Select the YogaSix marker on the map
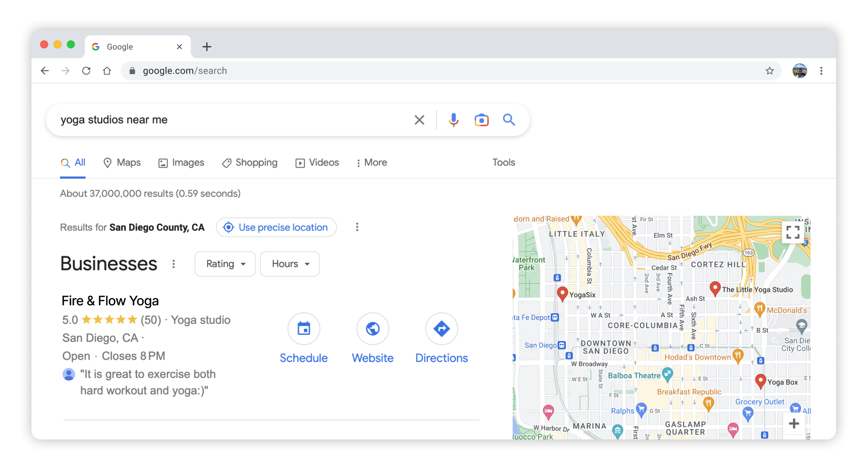 tap(563, 294)
